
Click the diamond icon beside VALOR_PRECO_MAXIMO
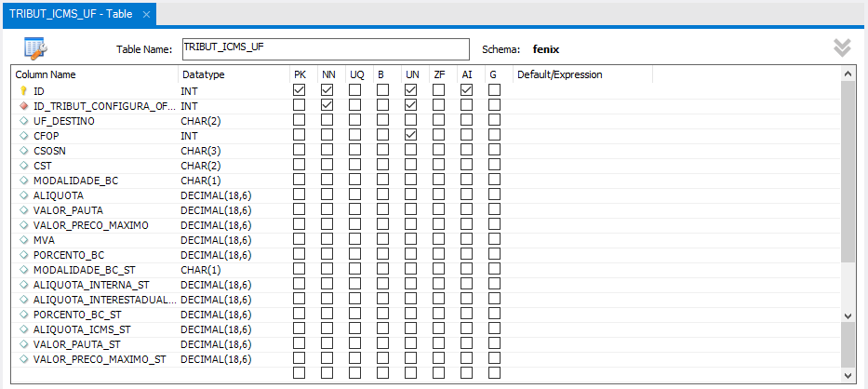[x=23, y=225]
